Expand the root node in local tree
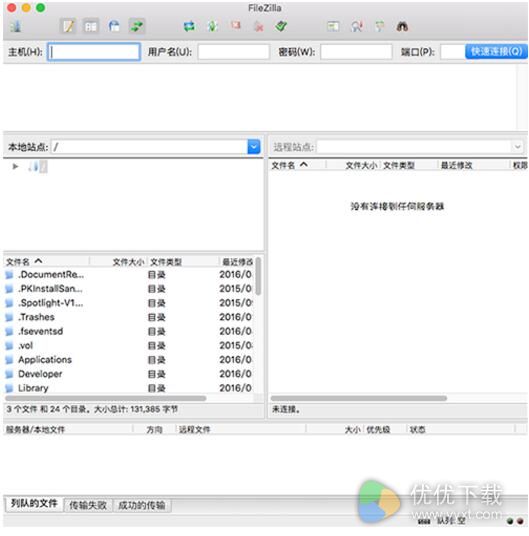Screen dimensions: 529x536 click(15, 167)
